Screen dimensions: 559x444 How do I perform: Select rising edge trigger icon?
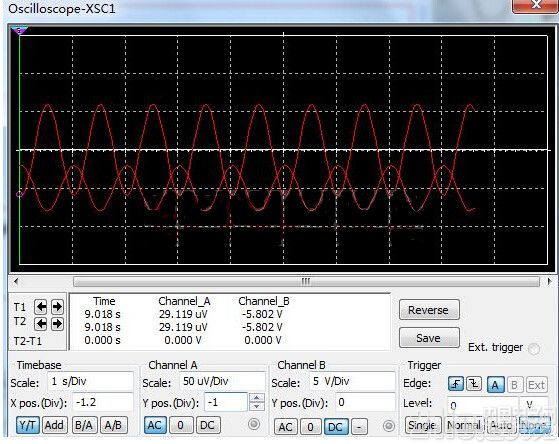456,384
